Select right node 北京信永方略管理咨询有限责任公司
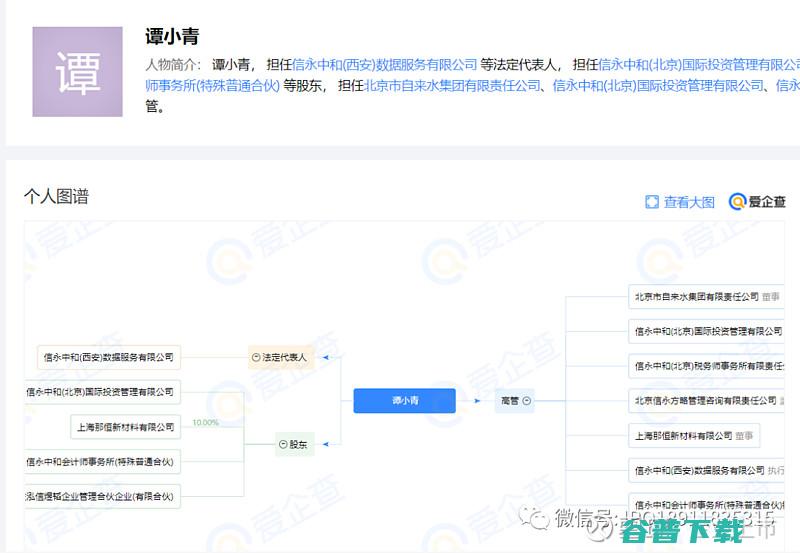The image size is (800, 553). pos(706,401)
